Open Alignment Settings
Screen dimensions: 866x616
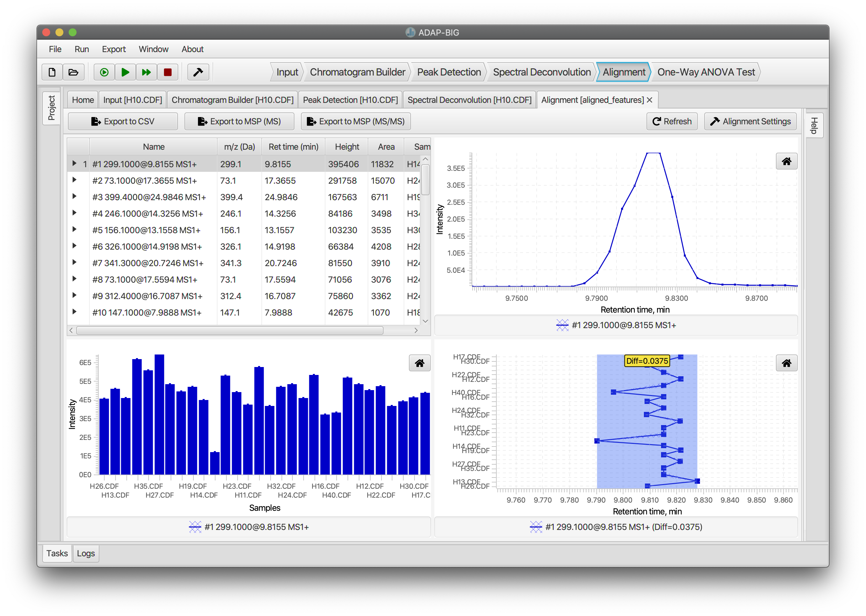[750, 121]
